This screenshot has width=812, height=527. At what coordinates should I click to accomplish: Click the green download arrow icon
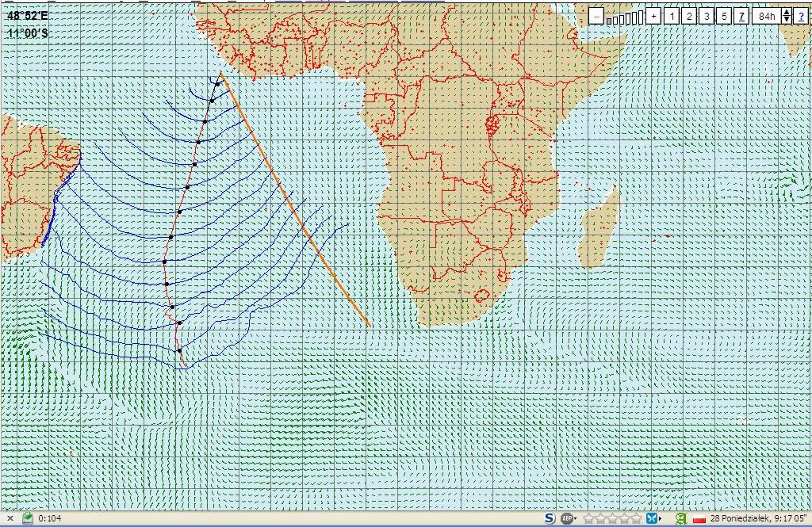[x=28, y=518]
